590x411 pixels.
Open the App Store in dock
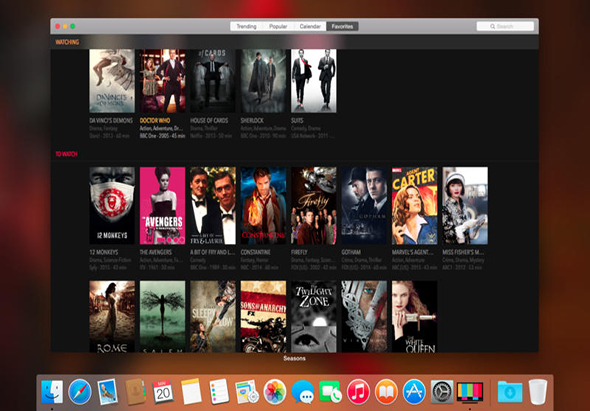(414, 392)
